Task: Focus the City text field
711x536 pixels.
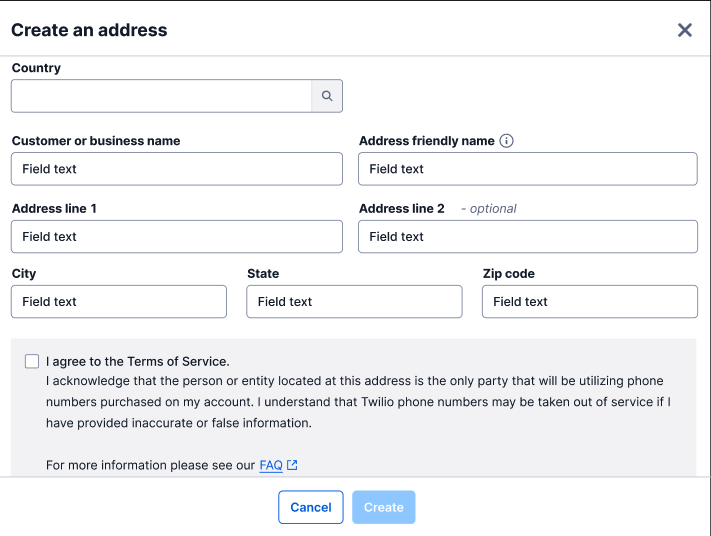Action: pyautogui.click(x=119, y=302)
